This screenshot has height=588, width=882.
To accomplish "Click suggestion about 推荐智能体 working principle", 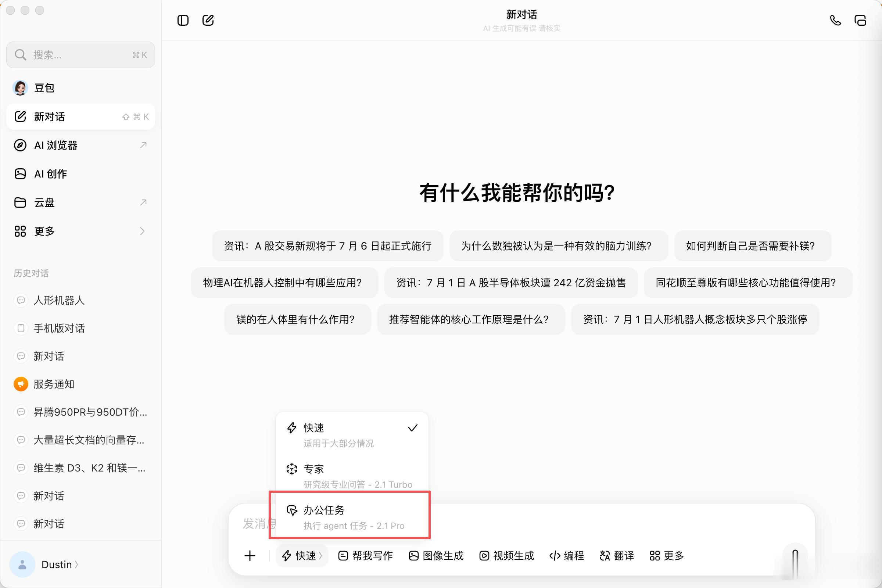I will coord(471,319).
